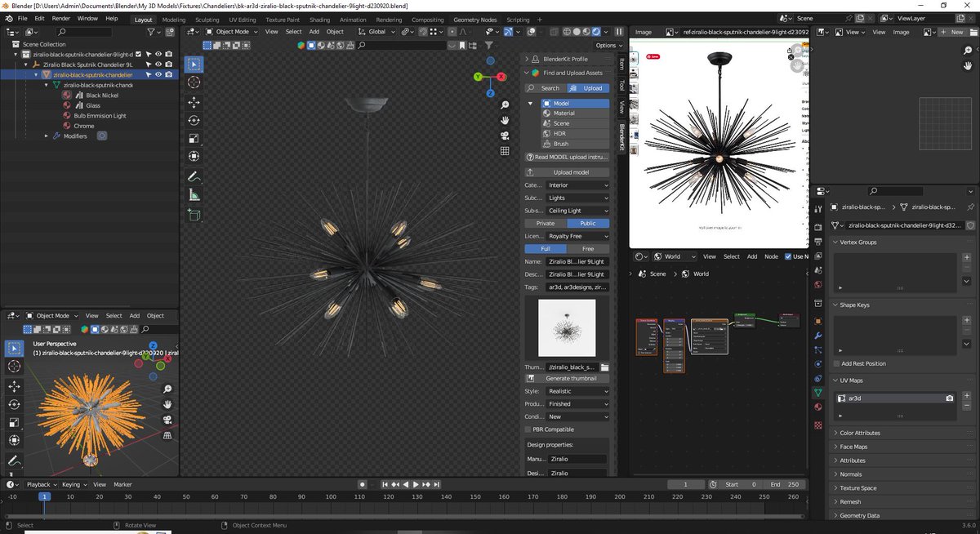Click the Generate thumbnail folder browse icon

pos(605,367)
